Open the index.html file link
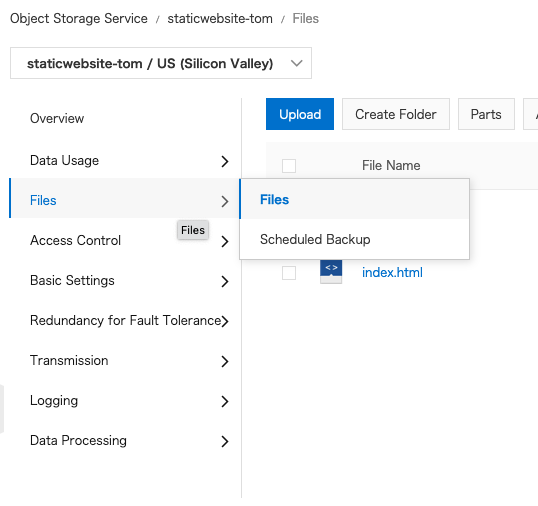 tap(392, 272)
